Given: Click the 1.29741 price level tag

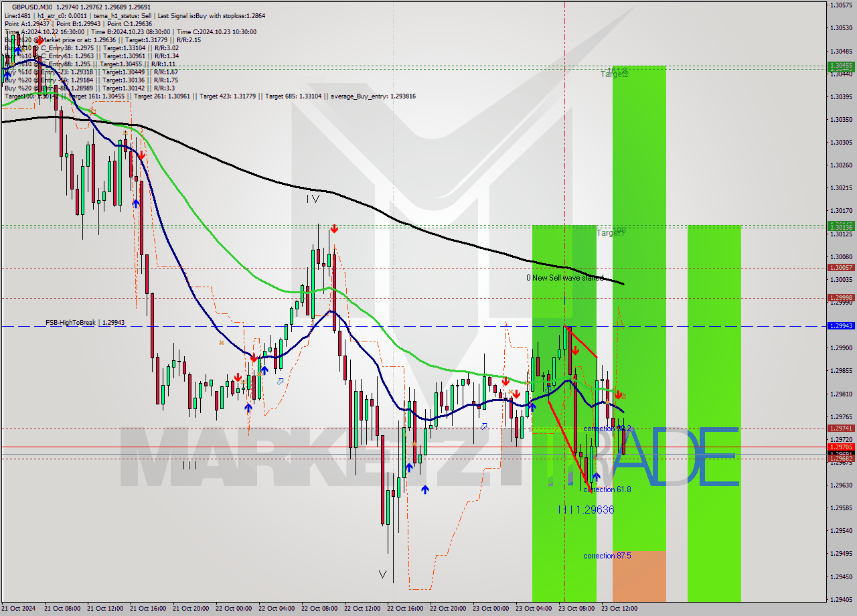Looking at the screenshot, I should (841, 428).
